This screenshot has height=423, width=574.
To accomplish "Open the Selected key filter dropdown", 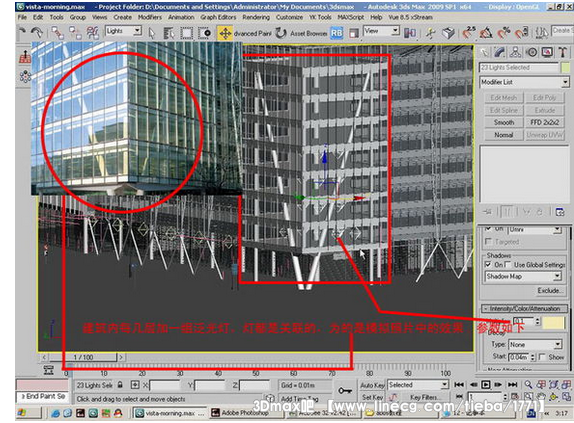I will (x=418, y=385).
